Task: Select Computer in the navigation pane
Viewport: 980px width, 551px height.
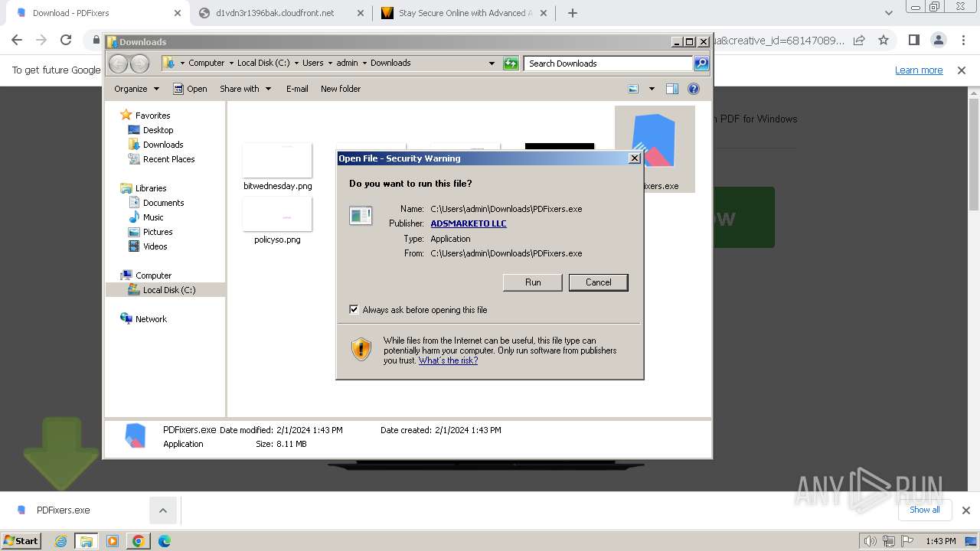Action: coord(145,275)
